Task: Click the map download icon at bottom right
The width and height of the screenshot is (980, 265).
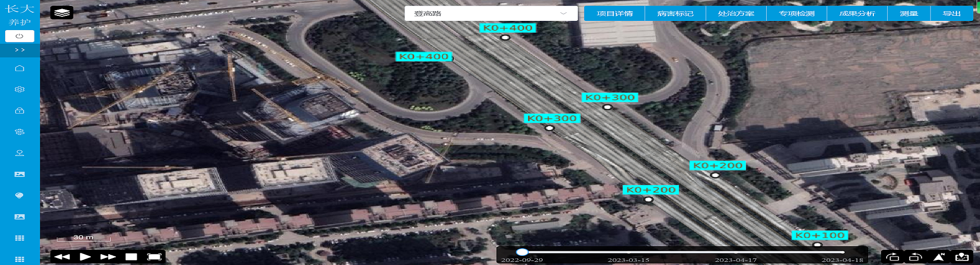Action: click(x=962, y=257)
